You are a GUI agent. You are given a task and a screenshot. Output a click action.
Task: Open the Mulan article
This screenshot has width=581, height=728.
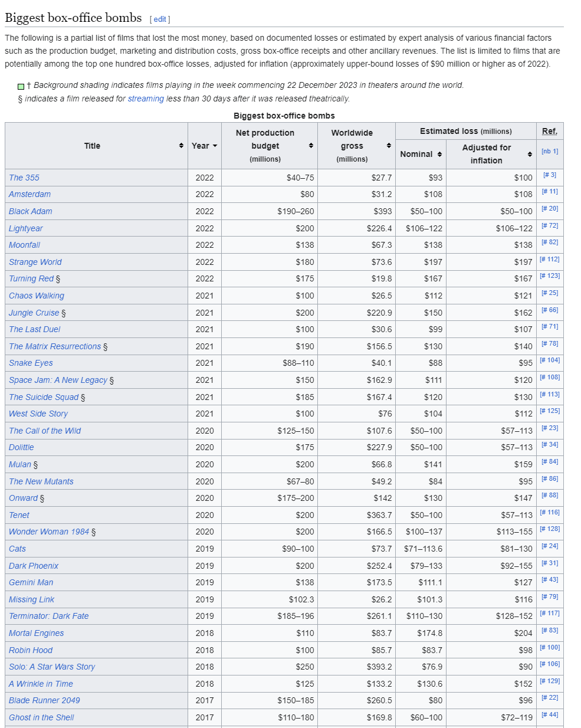20,464
